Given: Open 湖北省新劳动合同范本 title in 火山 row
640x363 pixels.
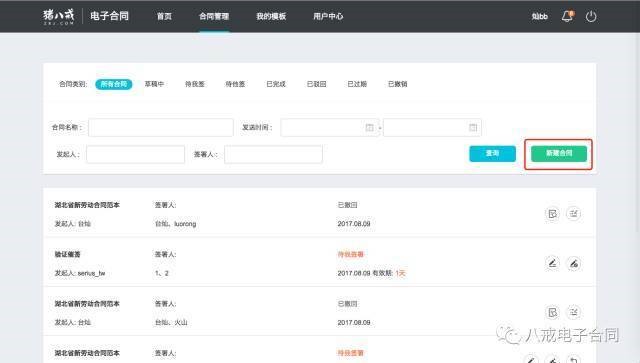Looking at the screenshot, I should [87, 304].
